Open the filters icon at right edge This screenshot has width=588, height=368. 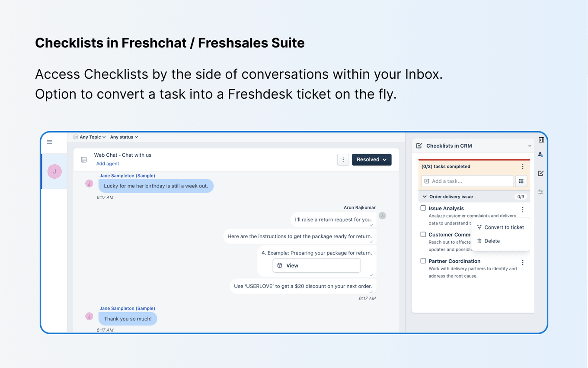[540, 192]
